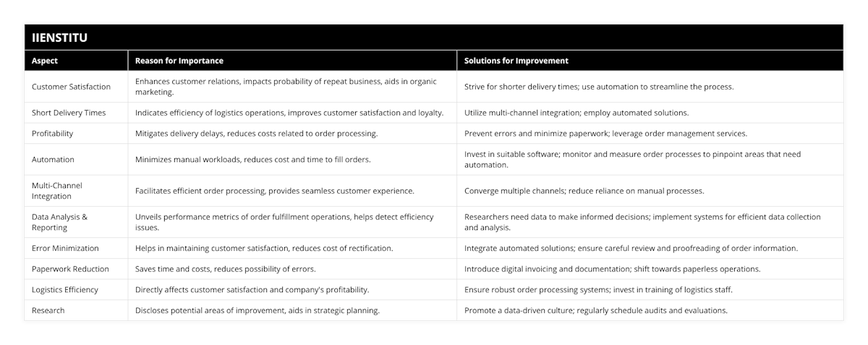Select the Automation row label
The width and height of the screenshot is (868, 345).
53,159
